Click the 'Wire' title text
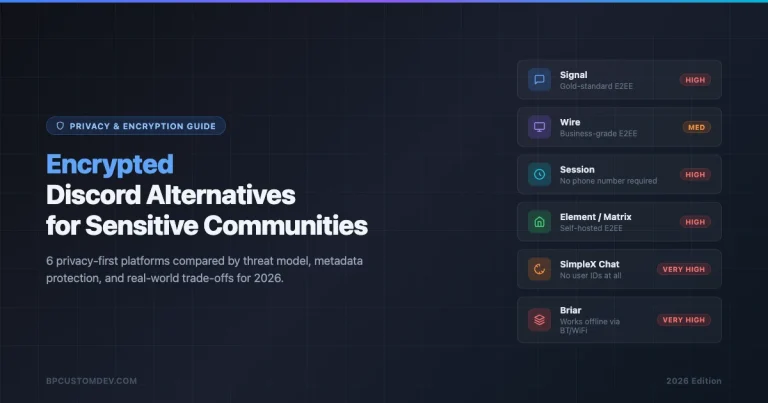Viewport: 768px width, 403px height. point(570,122)
